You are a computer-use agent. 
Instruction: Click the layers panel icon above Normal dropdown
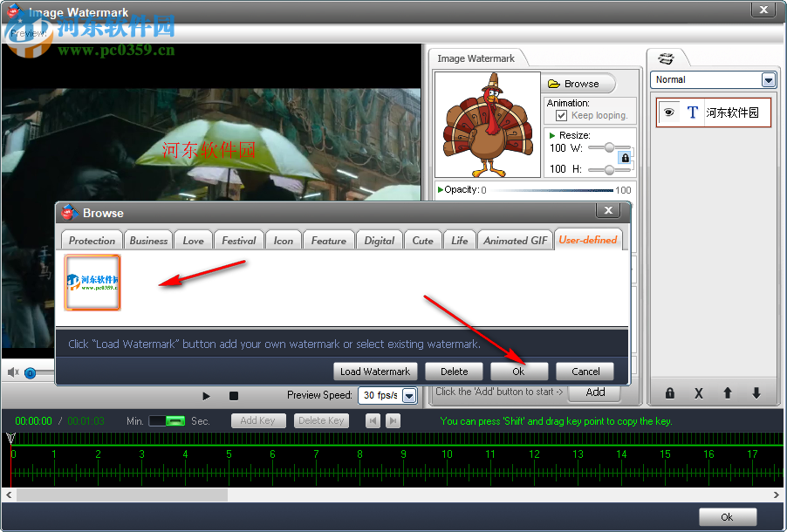(x=668, y=58)
